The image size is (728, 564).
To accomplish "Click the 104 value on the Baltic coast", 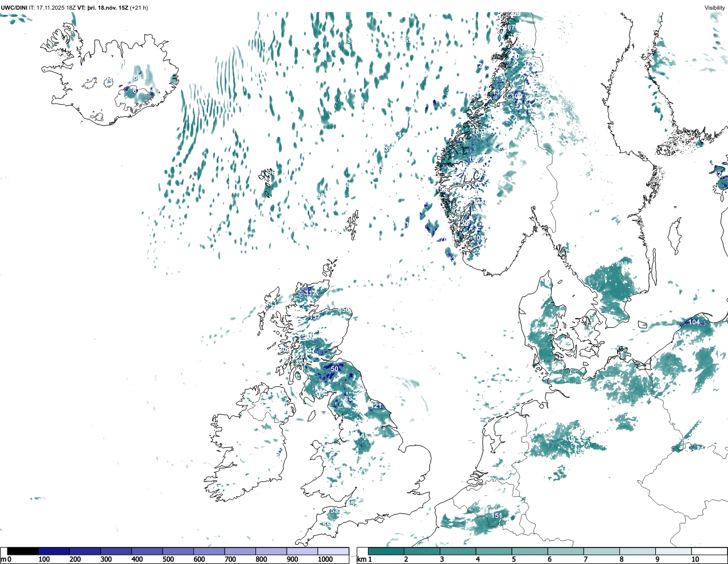I will tap(694, 322).
